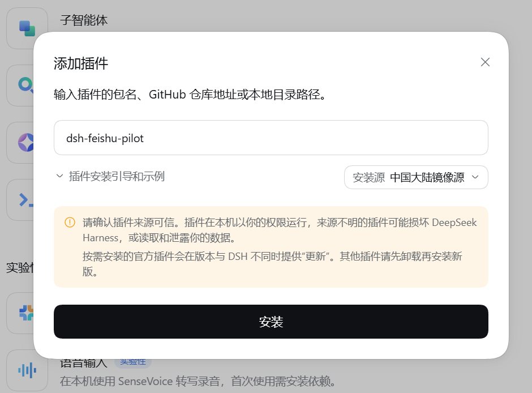This screenshot has width=532, height=393.
Task: Click the plugin name input field
Action: (271, 138)
